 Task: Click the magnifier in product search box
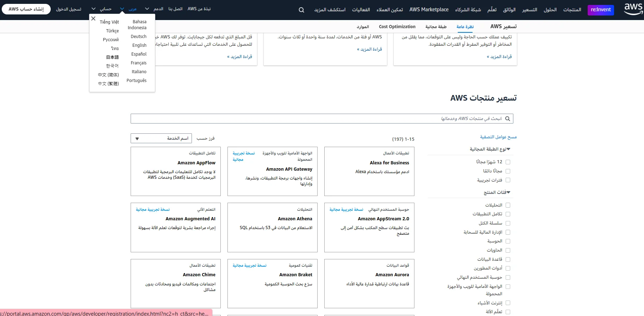507,119
